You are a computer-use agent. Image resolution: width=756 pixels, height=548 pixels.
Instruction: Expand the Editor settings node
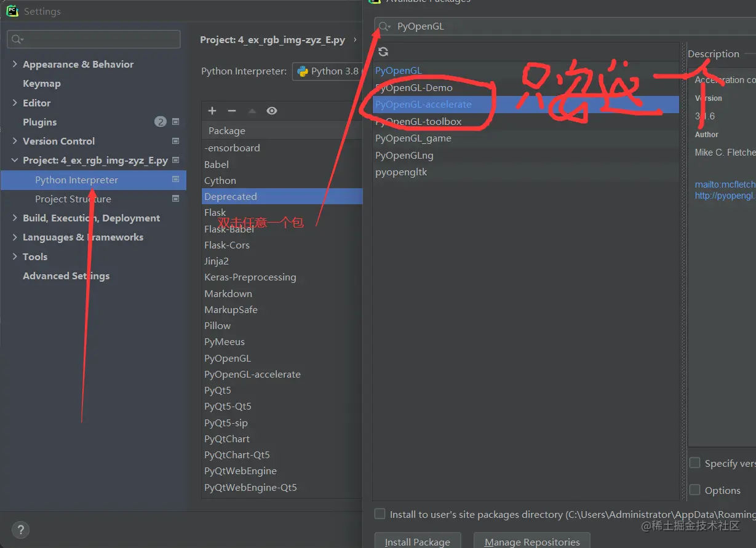[15, 103]
